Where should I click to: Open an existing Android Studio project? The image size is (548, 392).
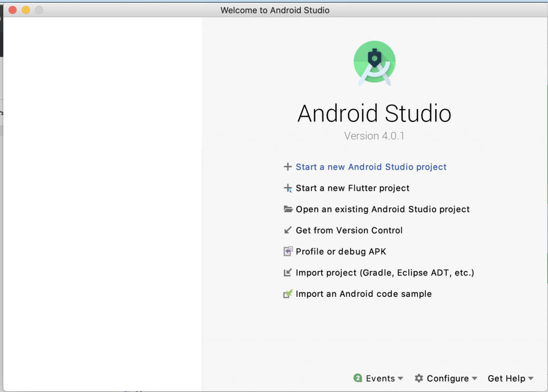click(383, 209)
